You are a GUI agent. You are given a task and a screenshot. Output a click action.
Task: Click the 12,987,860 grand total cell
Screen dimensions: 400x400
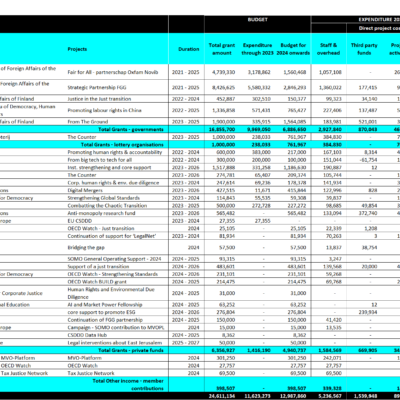(293, 396)
